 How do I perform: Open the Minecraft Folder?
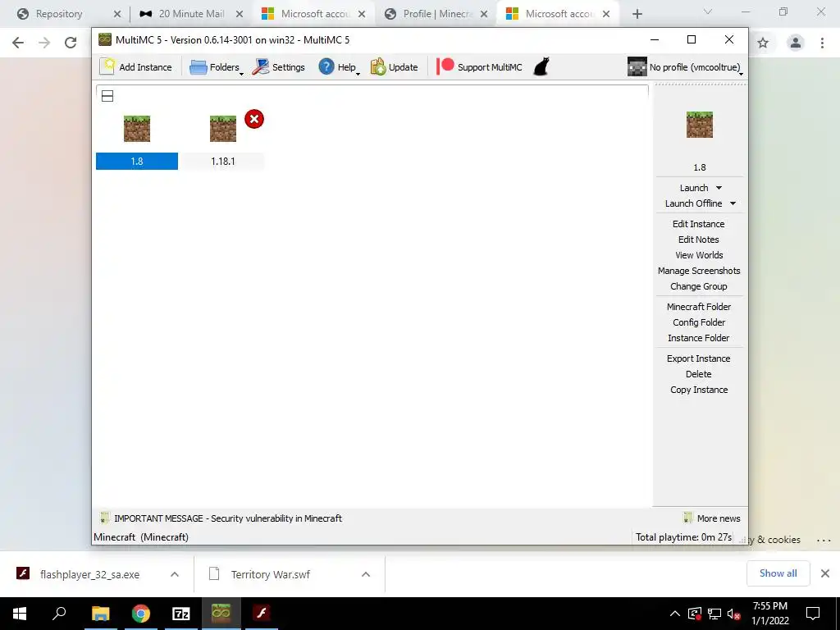tap(699, 307)
